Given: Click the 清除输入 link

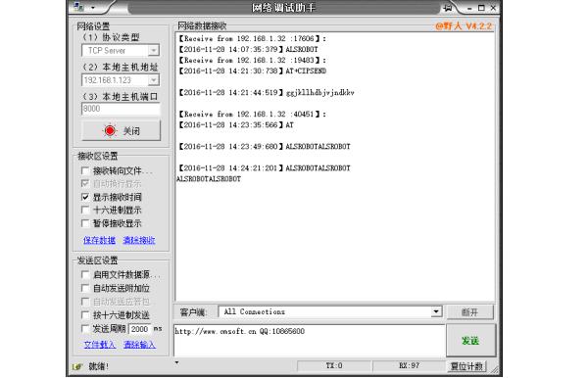Looking at the screenshot, I should 139,345.
